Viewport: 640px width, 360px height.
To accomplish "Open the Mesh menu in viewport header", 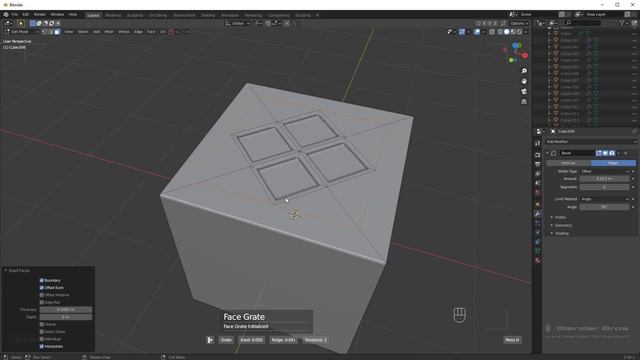I will pos(109,32).
